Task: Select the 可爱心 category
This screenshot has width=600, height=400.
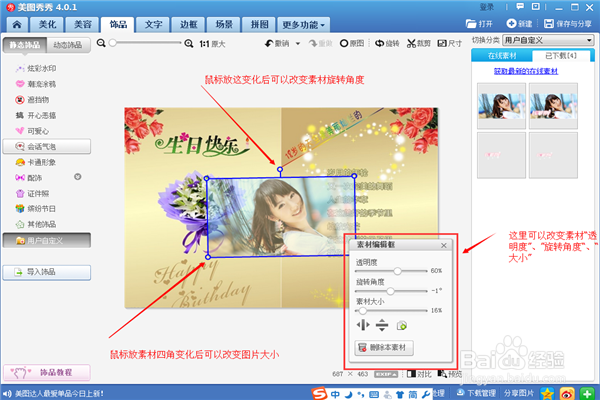Action: pyautogui.click(x=32, y=131)
